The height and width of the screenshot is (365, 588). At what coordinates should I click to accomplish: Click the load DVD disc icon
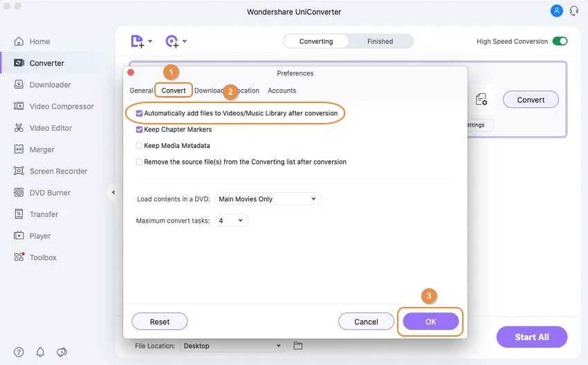172,41
